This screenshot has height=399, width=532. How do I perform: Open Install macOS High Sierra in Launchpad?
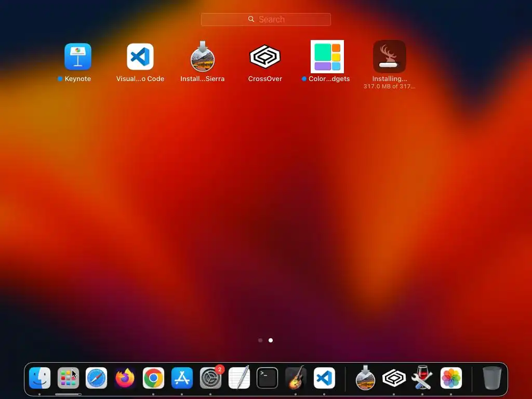(203, 56)
